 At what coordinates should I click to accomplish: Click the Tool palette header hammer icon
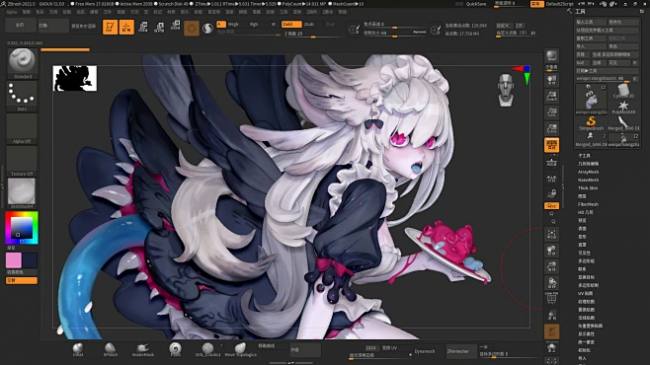click(x=570, y=11)
